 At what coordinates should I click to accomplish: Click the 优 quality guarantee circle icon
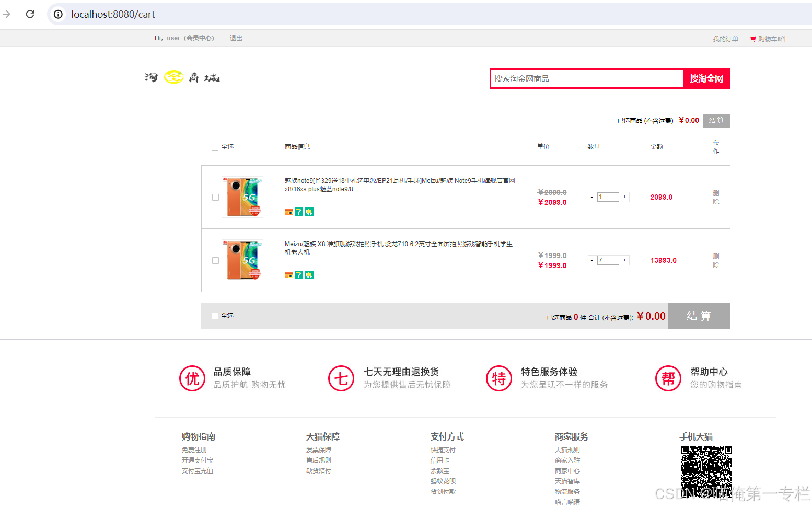(192, 378)
